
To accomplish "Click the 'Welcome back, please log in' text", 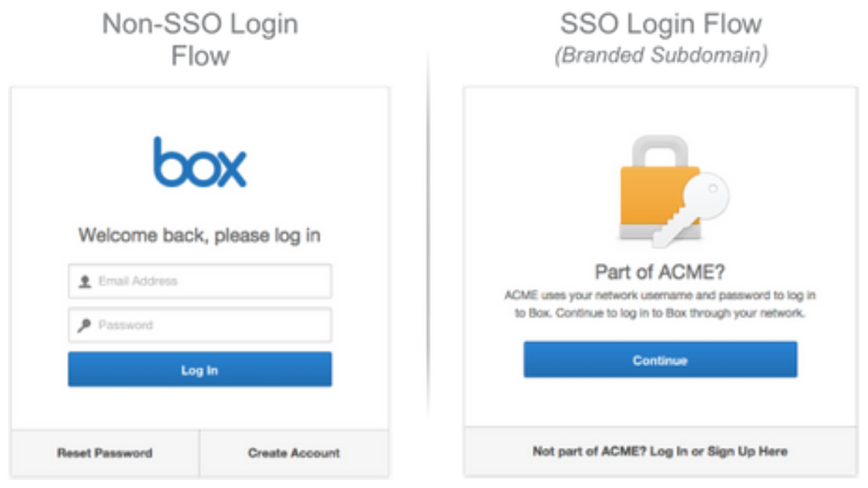I will [x=200, y=235].
